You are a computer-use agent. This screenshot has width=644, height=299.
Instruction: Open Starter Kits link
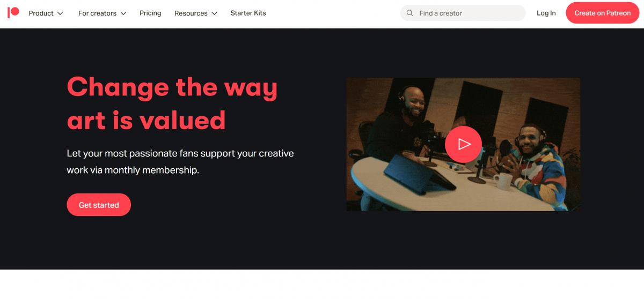coord(248,13)
